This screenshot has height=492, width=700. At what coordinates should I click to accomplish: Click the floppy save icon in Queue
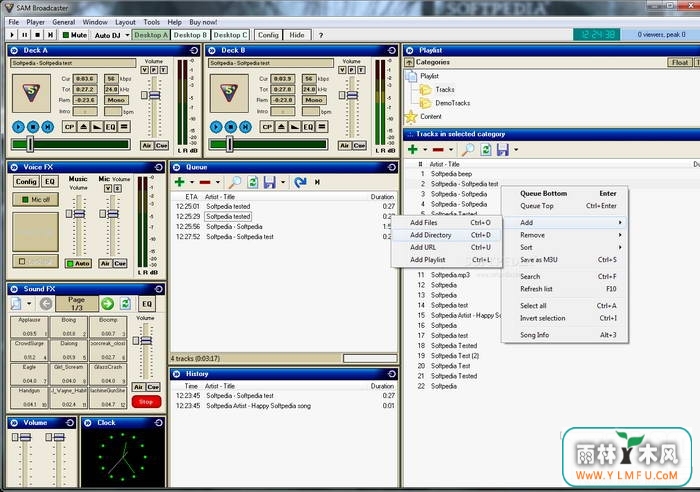(x=270, y=182)
